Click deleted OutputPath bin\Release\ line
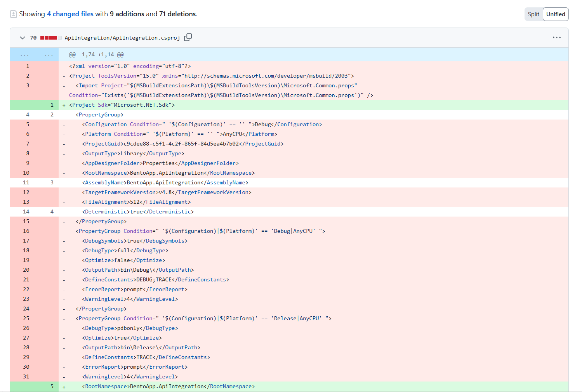This screenshot has height=392, width=582. point(313,347)
